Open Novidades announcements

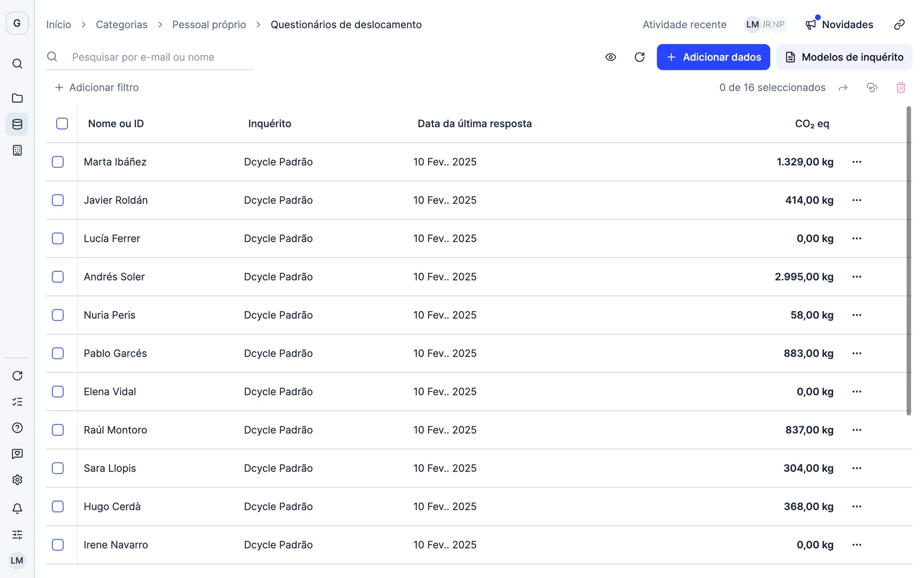(839, 25)
